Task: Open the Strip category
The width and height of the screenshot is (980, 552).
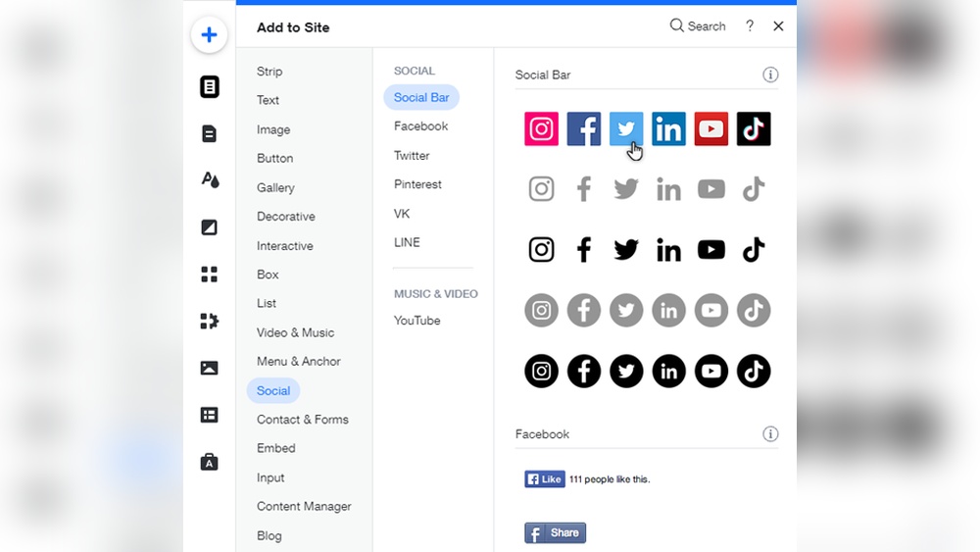Action: [x=269, y=72]
